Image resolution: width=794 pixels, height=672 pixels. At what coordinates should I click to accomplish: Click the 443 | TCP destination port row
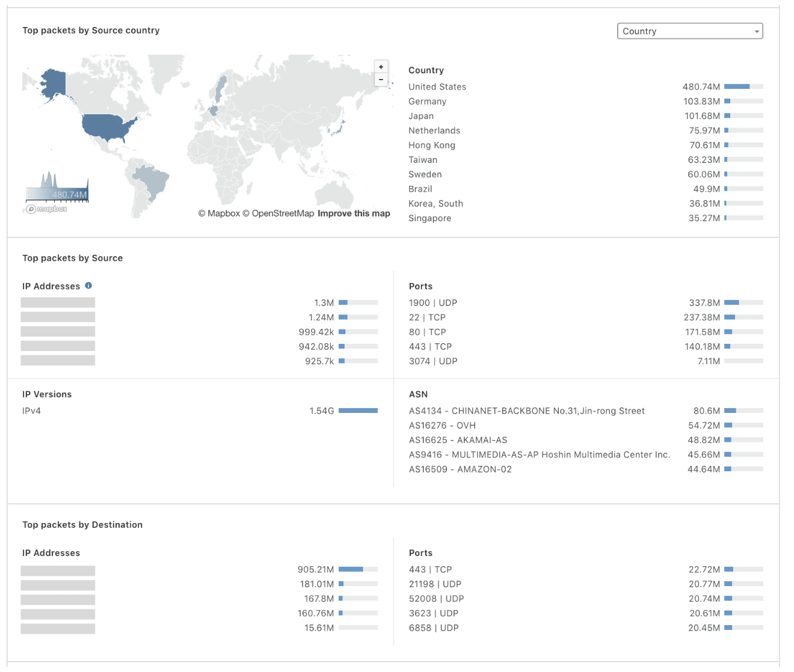click(x=430, y=570)
